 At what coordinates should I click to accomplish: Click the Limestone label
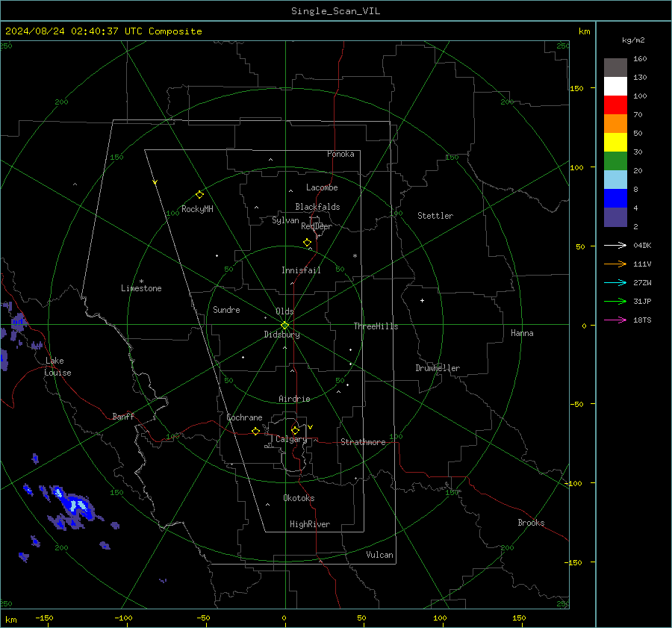pyautogui.click(x=141, y=288)
